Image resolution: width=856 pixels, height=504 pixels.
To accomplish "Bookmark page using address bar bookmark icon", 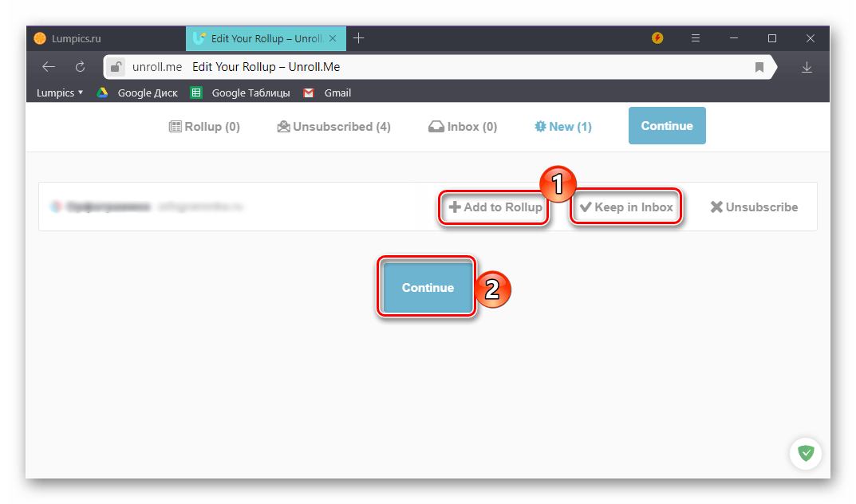I will click(759, 68).
